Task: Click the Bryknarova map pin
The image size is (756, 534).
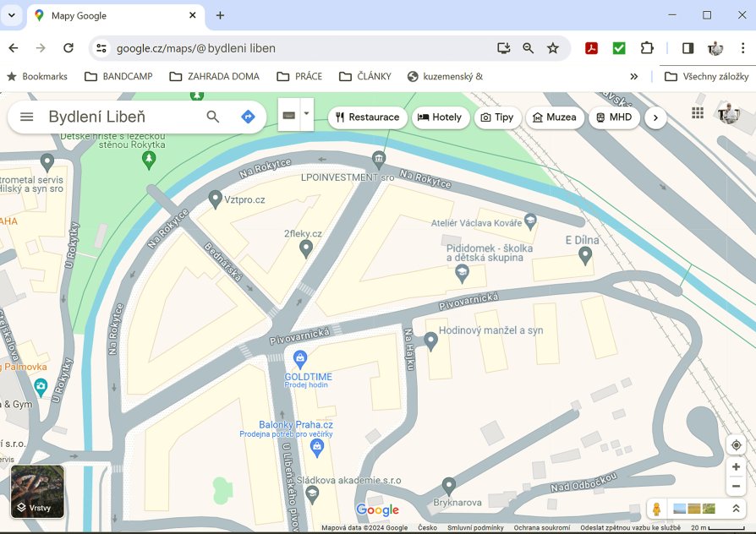Action: tap(449, 486)
